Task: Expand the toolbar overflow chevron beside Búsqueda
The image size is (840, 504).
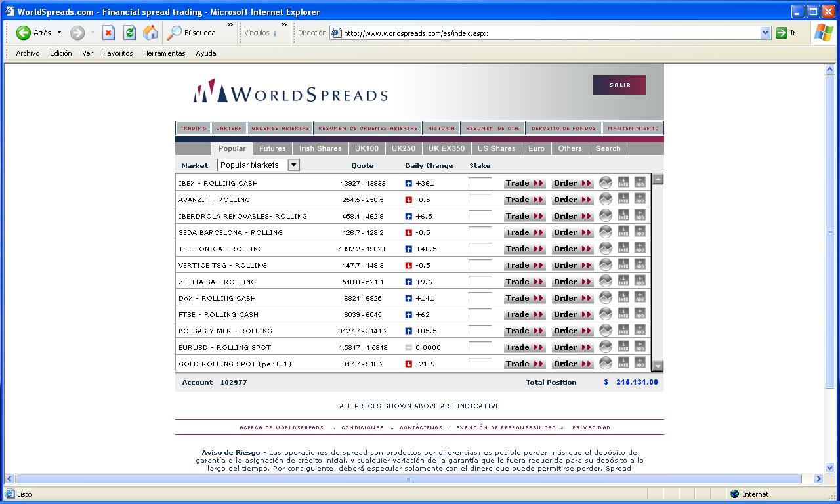Action: point(230,25)
